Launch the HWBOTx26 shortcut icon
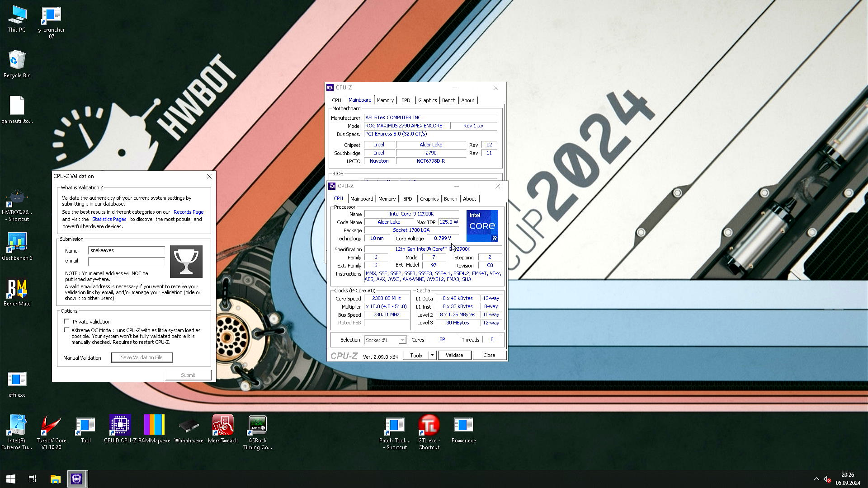This screenshot has height=488, width=868. (x=17, y=206)
